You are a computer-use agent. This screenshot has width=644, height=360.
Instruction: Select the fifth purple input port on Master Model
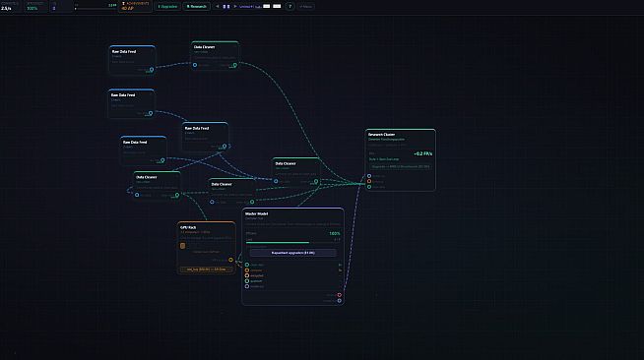(x=247, y=286)
